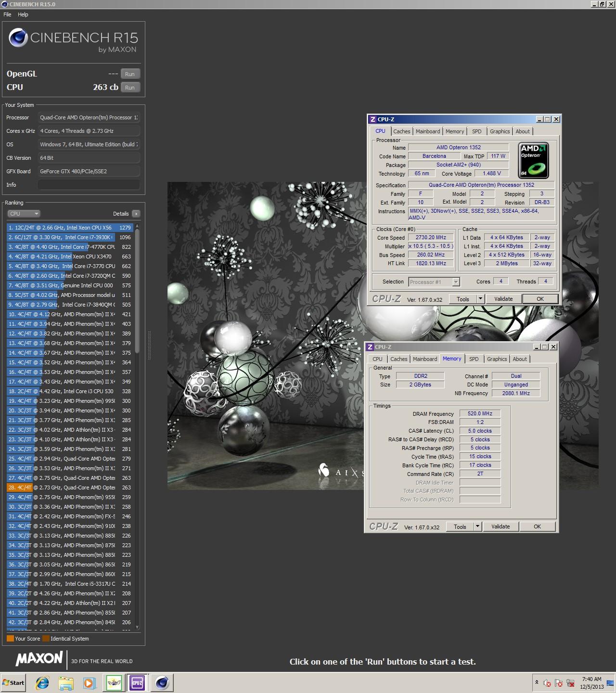Switch to Caches tab in upper CPU-Z
This screenshot has height=693, width=616.
coord(401,131)
